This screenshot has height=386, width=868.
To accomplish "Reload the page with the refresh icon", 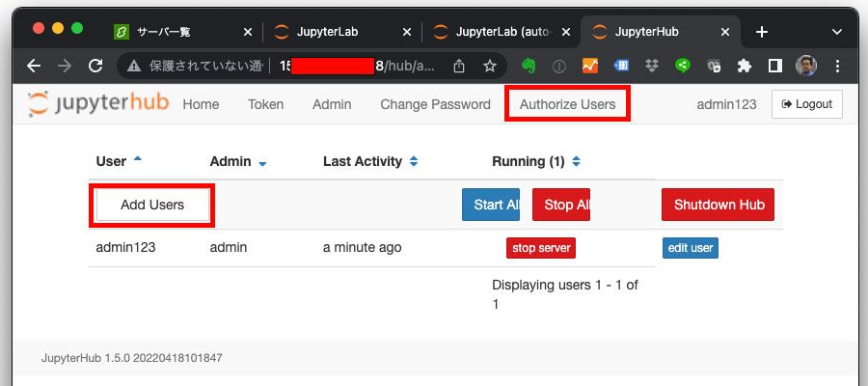I will point(95,67).
